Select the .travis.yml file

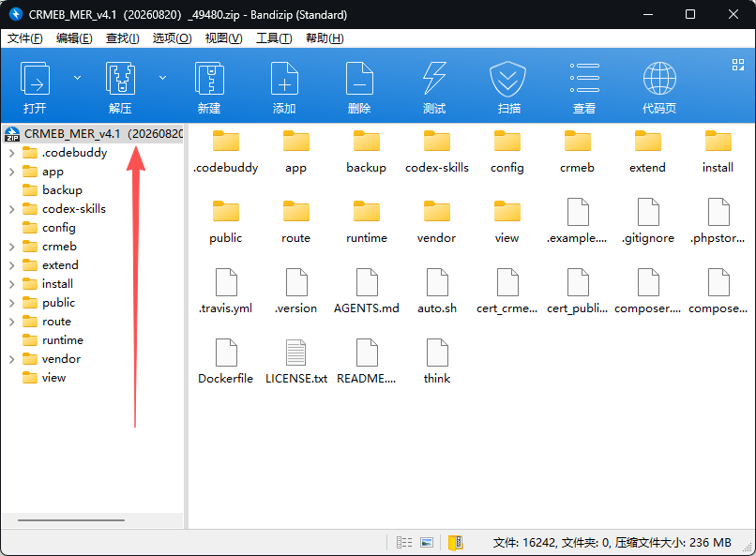point(226,293)
